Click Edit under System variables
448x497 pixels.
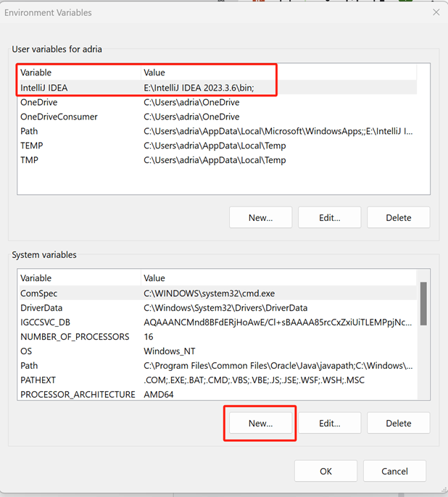pyautogui.click(x=329, y=423)
